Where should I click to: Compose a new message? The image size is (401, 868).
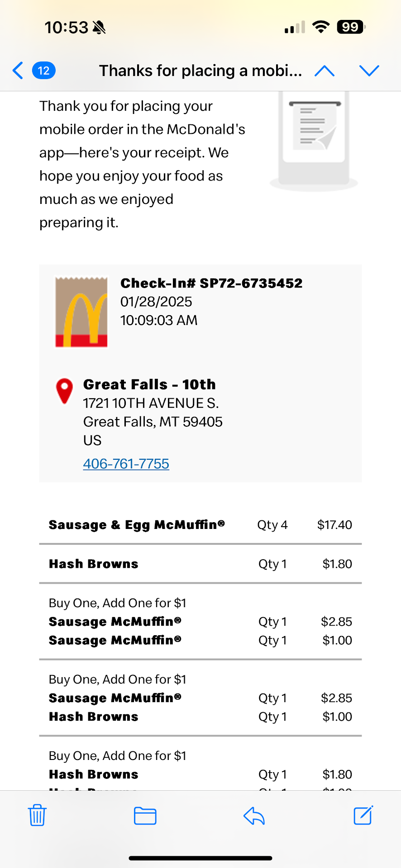[363, 815]
